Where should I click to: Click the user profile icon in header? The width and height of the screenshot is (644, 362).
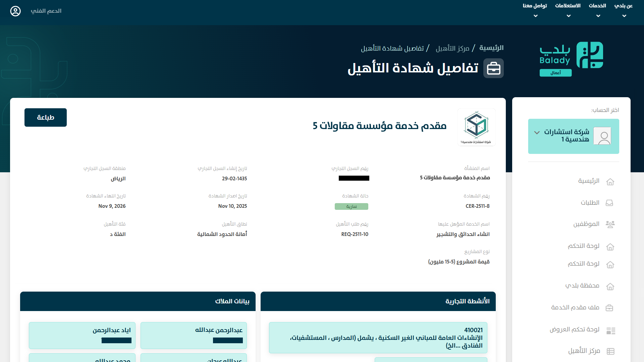pyautogui.click(x=15, y=11)
